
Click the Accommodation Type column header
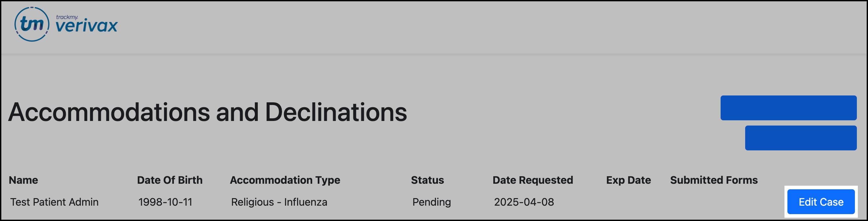coord(285,180)
